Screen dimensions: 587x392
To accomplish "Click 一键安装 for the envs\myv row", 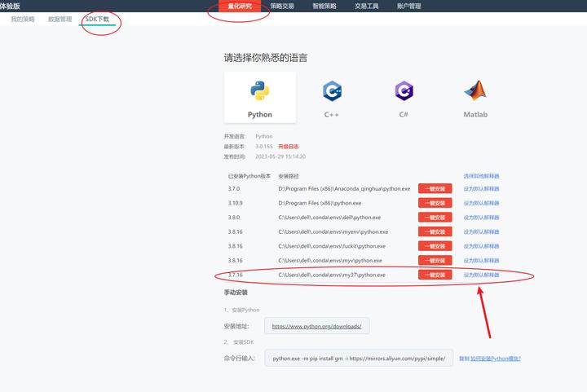I will coord(435,260).
